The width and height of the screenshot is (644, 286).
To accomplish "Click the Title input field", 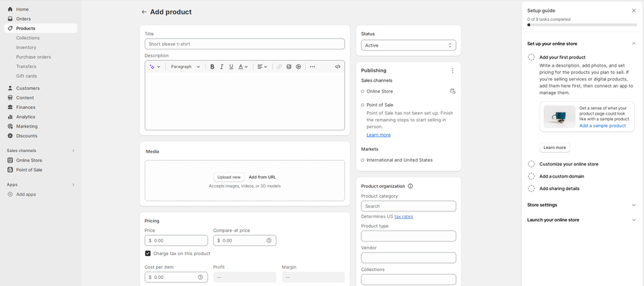I will [x=245, y=44].
